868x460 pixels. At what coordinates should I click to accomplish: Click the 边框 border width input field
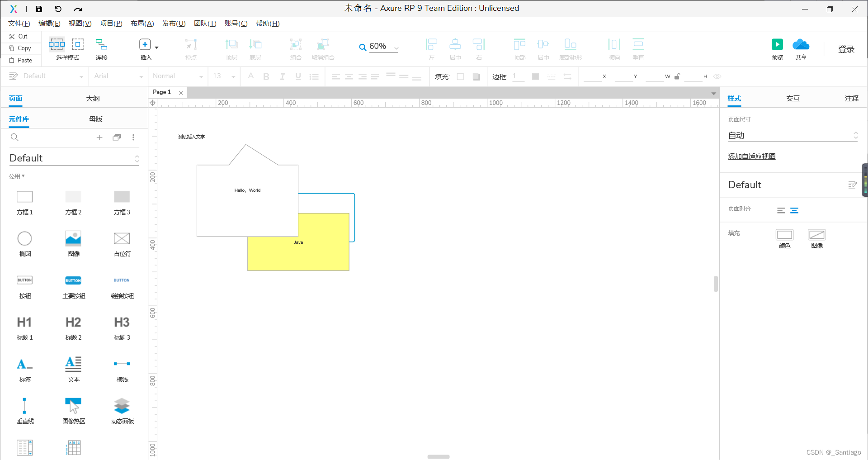[x=518, y=76]
